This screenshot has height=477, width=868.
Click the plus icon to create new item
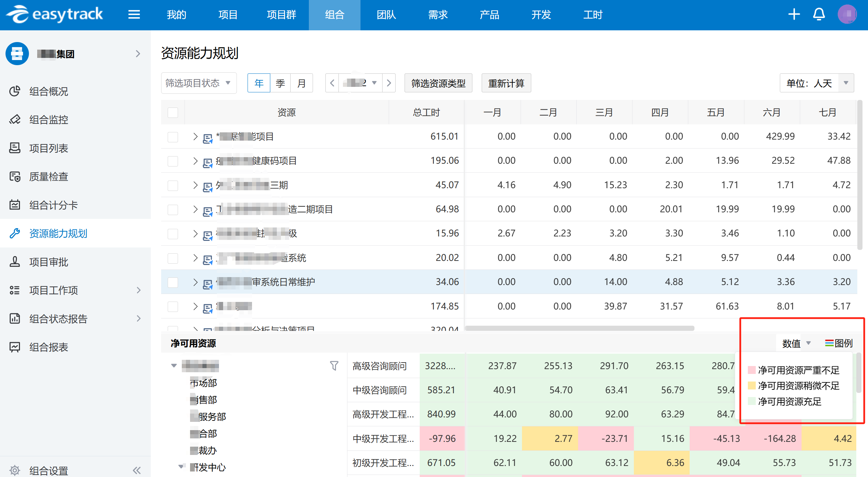[x=794, y=14]
